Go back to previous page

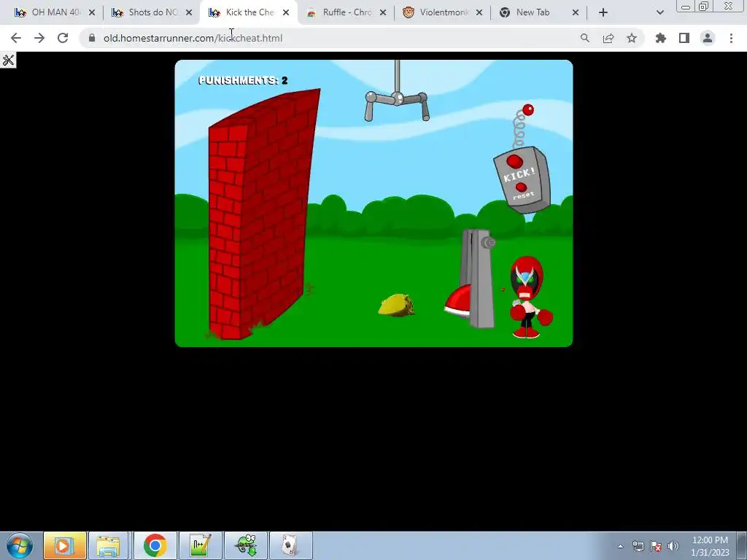16,38
